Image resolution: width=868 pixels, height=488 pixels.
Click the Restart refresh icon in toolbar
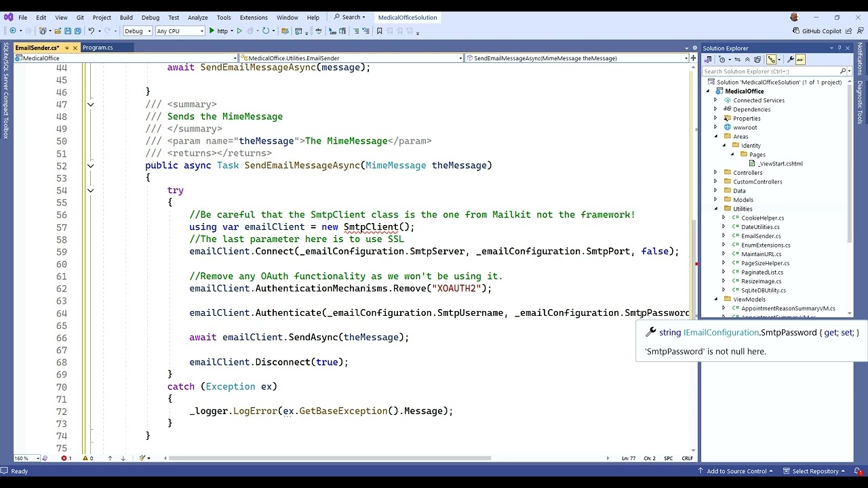click(x=266, y=30)
